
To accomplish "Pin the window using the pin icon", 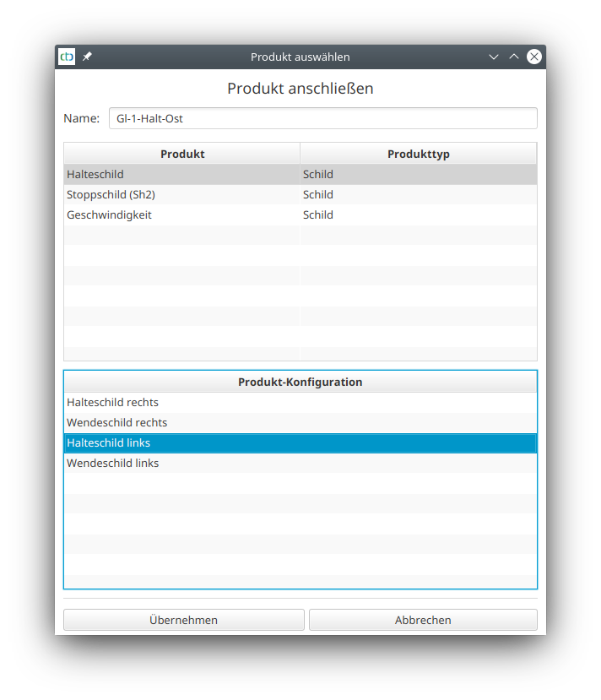I will [x=87, y=57].
